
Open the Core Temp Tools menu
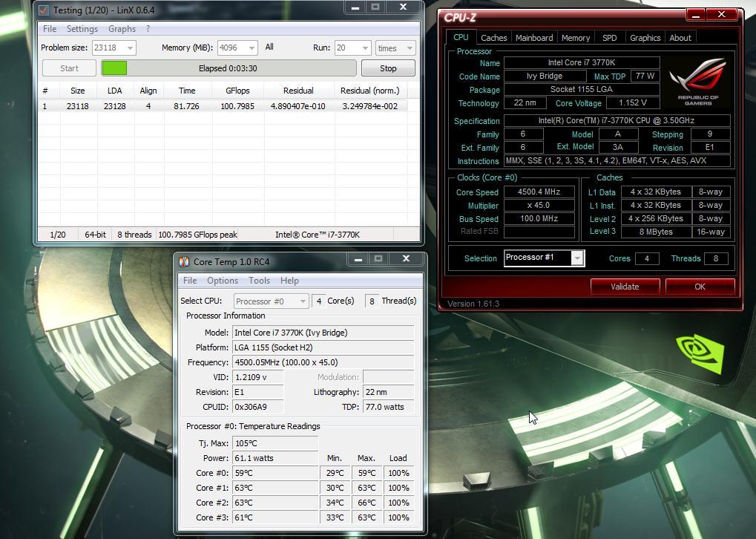260,281
